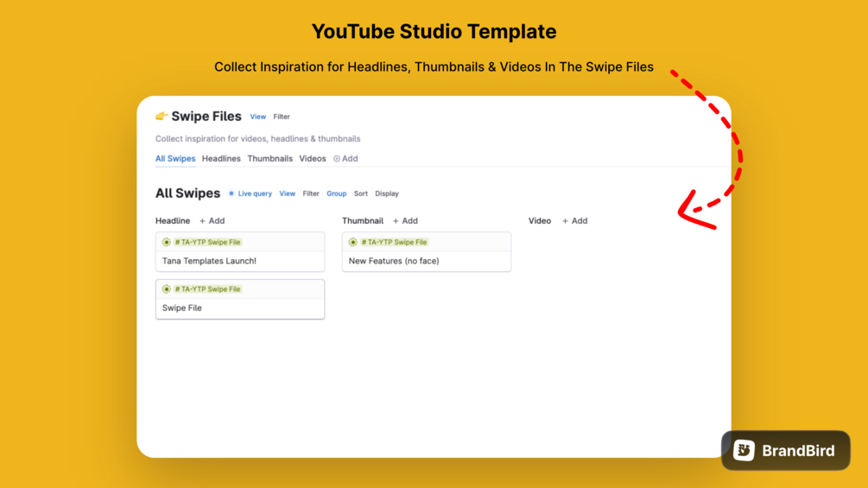Open the Filter option next to Swipe Files
868x488 pixels.
282,117
